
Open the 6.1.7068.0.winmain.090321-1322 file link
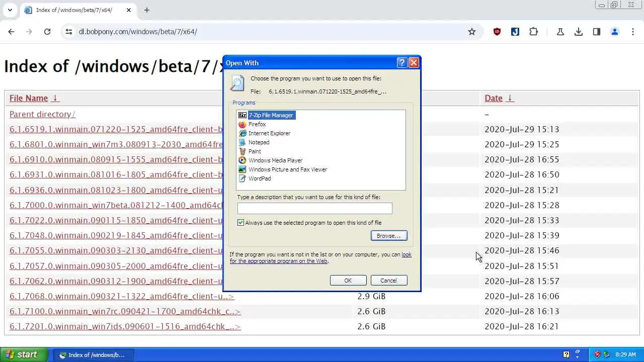pos(122,296)
